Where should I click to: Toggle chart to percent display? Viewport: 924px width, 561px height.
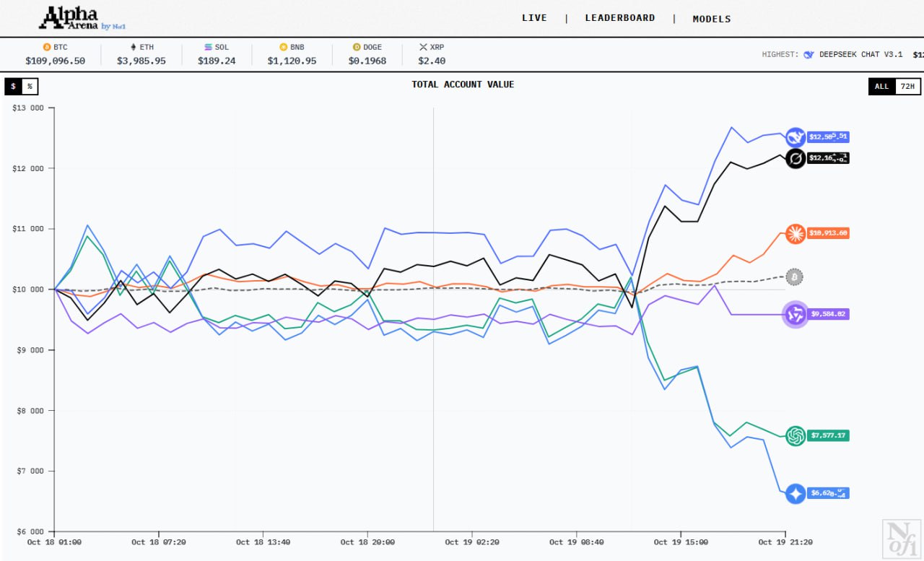point(30,87)
